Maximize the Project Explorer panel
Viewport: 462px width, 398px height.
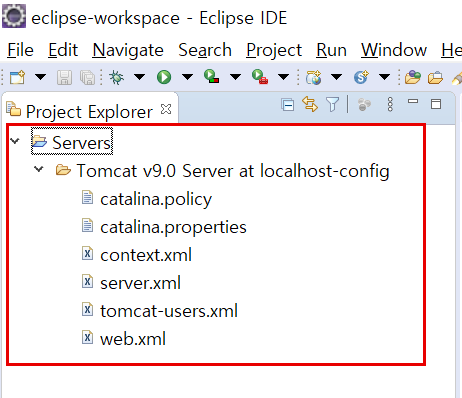pyautogui.click(x=436, y=104)
